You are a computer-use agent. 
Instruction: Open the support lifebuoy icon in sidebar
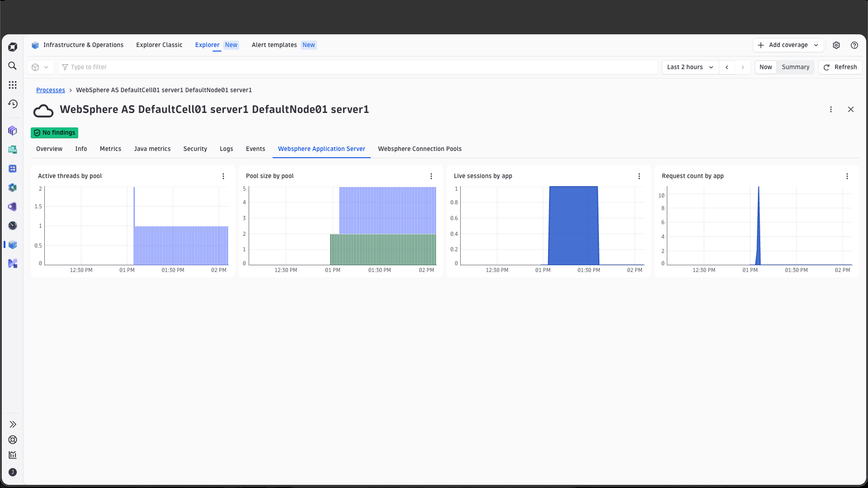point(13,440)
